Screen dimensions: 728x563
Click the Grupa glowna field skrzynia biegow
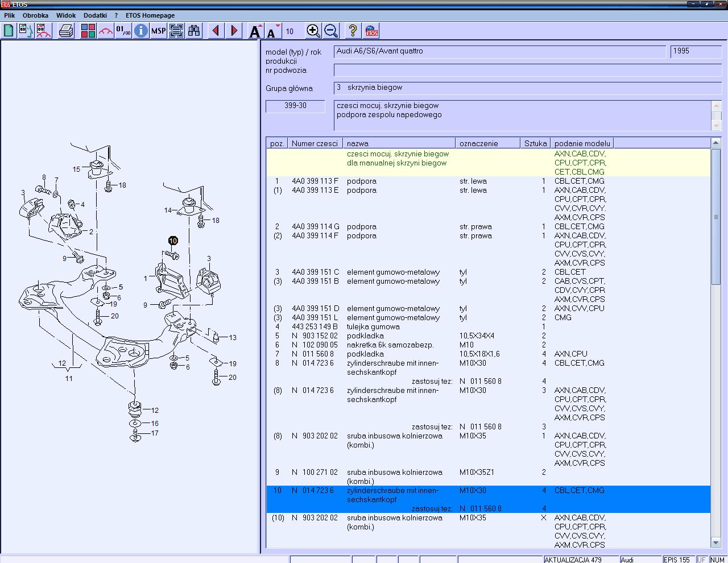coord(528,88)
